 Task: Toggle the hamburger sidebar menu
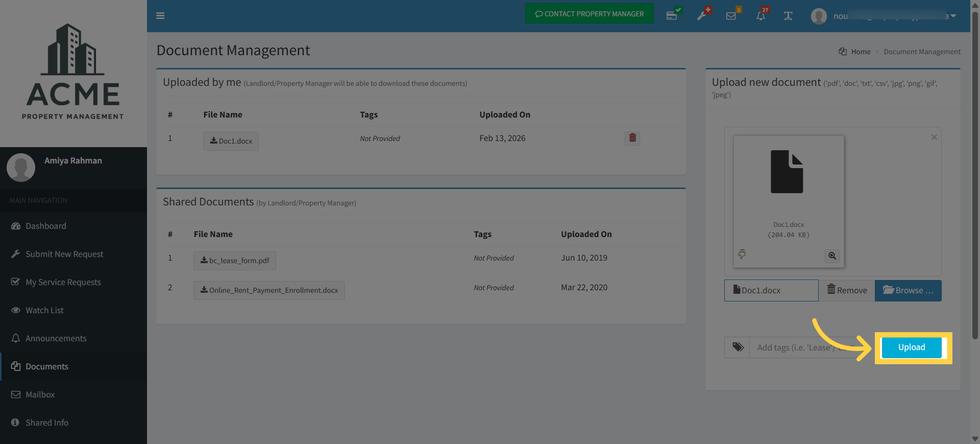(x=160, y=16)
